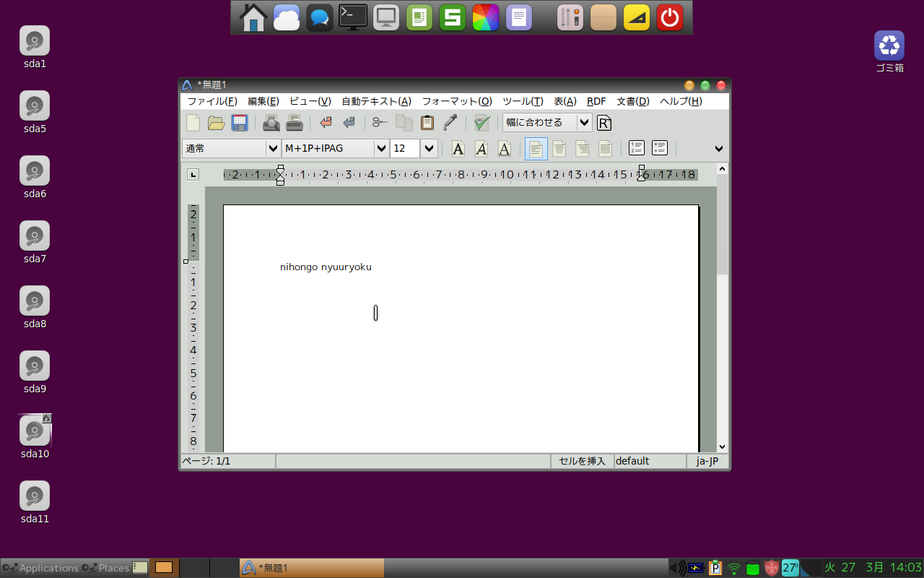The width and height of the screenshot is (924, 578).
Task: Click the Save diskette icon
Action: pyautogui.click(x=239, y=122)
